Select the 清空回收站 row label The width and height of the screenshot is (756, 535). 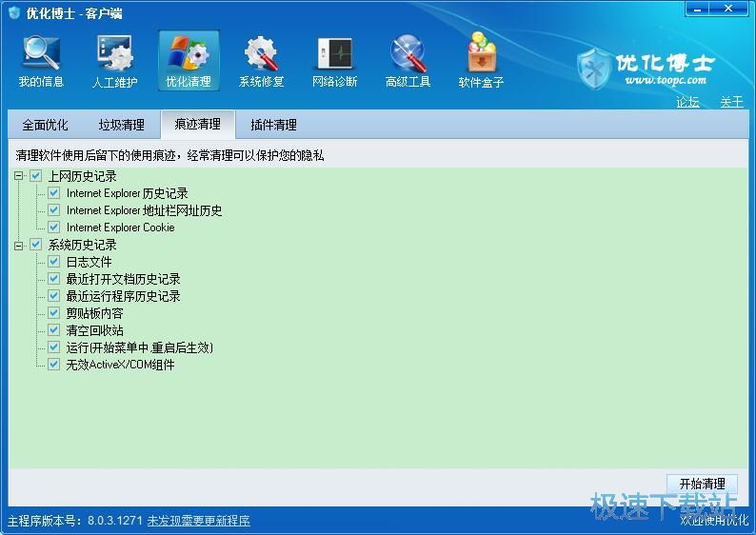(95, 330)
